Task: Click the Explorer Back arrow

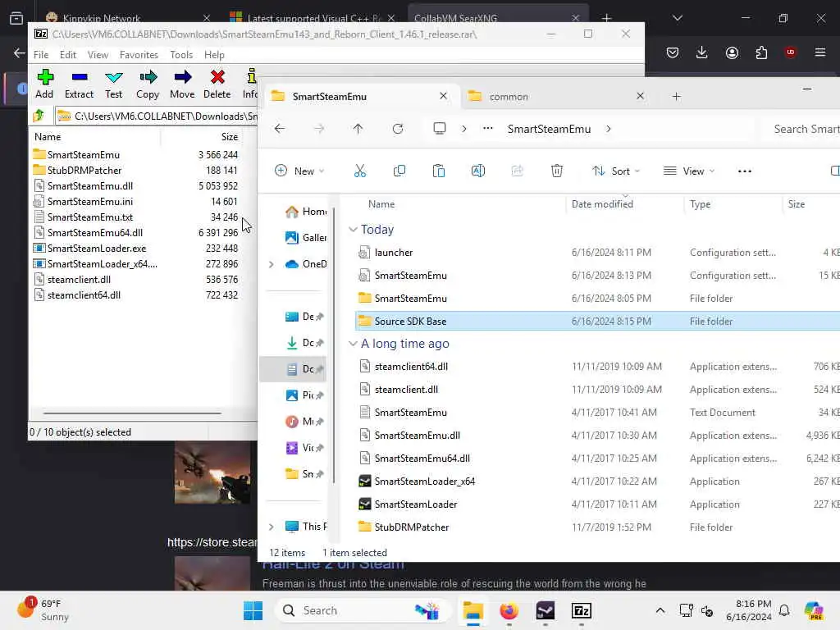Action: point(280,129)
